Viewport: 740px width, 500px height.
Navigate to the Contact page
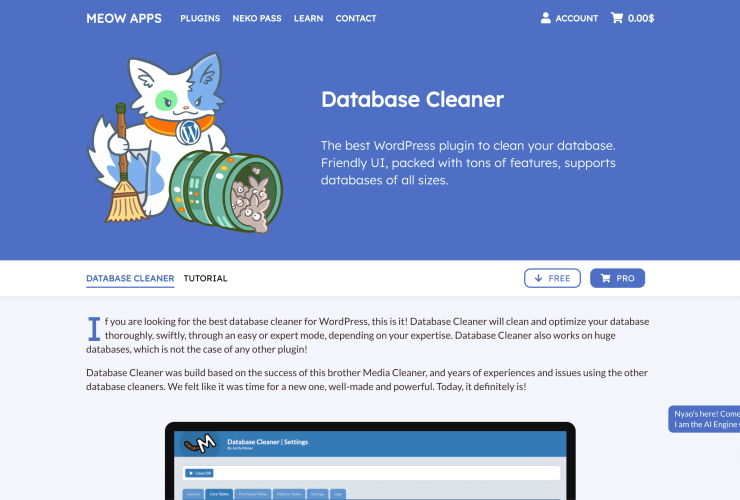click(356, 18)
